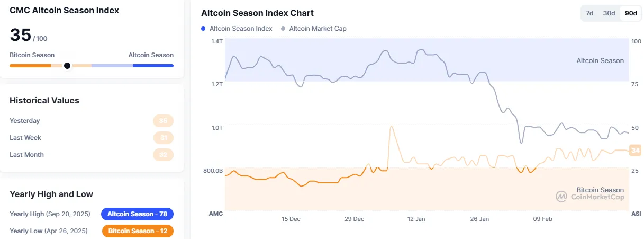Click the Altcoin Season - 78 badge

(x=137, y=214)
